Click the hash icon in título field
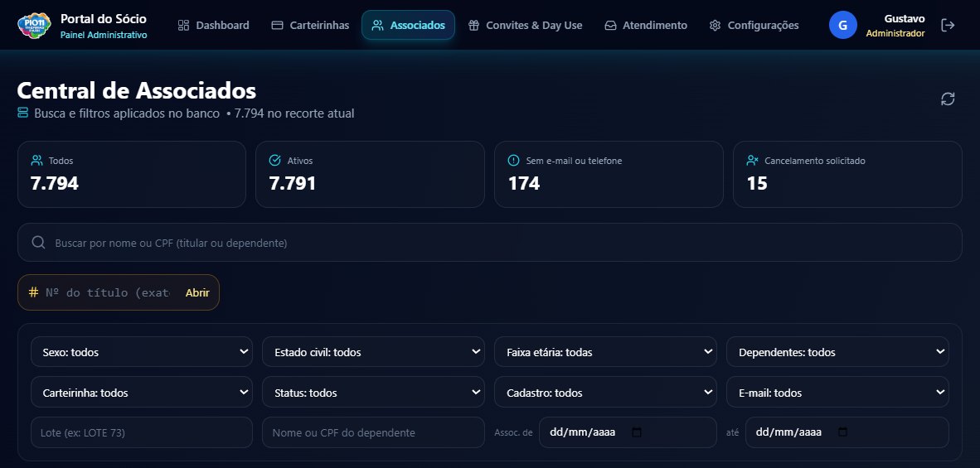 tap(34, 292)
